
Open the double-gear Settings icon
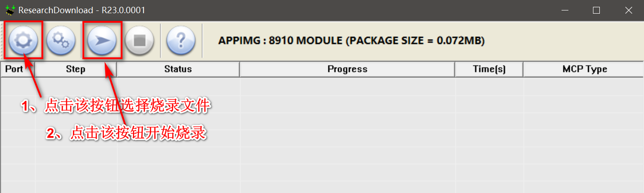point(61,41)
